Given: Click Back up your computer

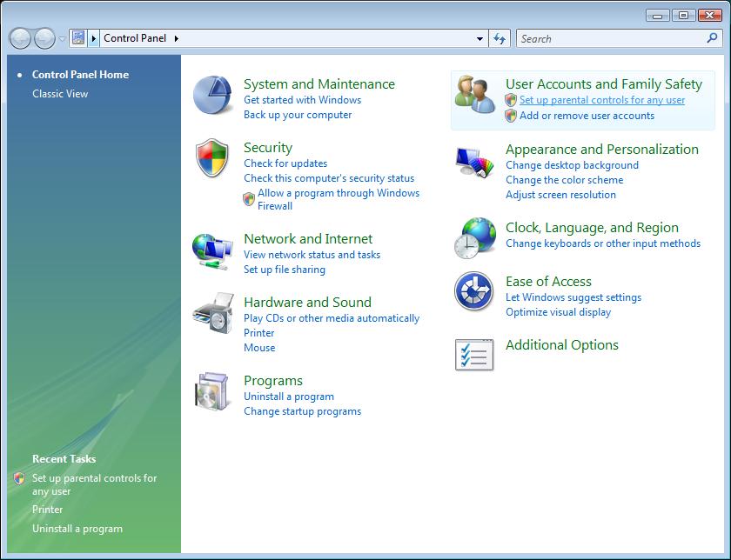Looking at the screenshot, I should click(x=298, y=115).
